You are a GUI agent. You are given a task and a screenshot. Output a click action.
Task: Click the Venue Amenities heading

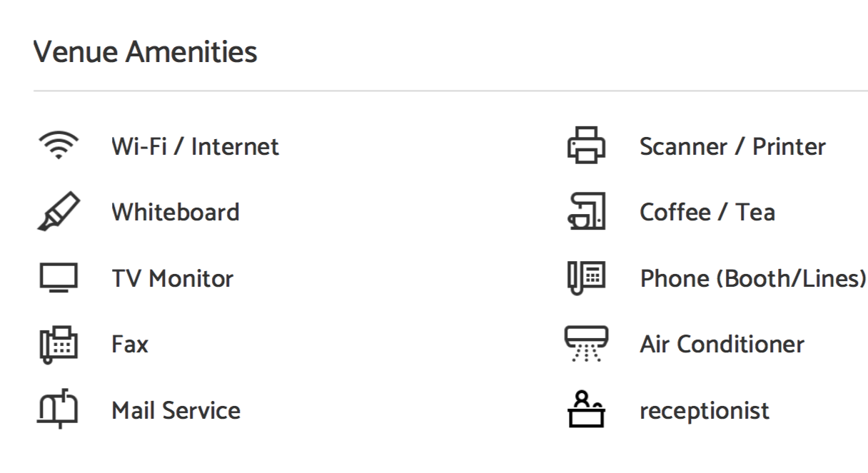click(x=146, y=52)
